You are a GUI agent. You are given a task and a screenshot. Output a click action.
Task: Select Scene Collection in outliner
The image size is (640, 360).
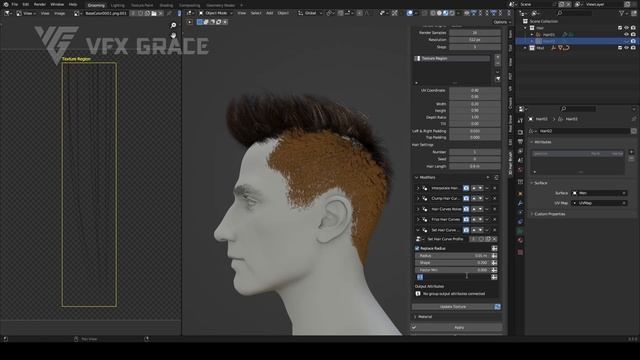click(543, 21)
